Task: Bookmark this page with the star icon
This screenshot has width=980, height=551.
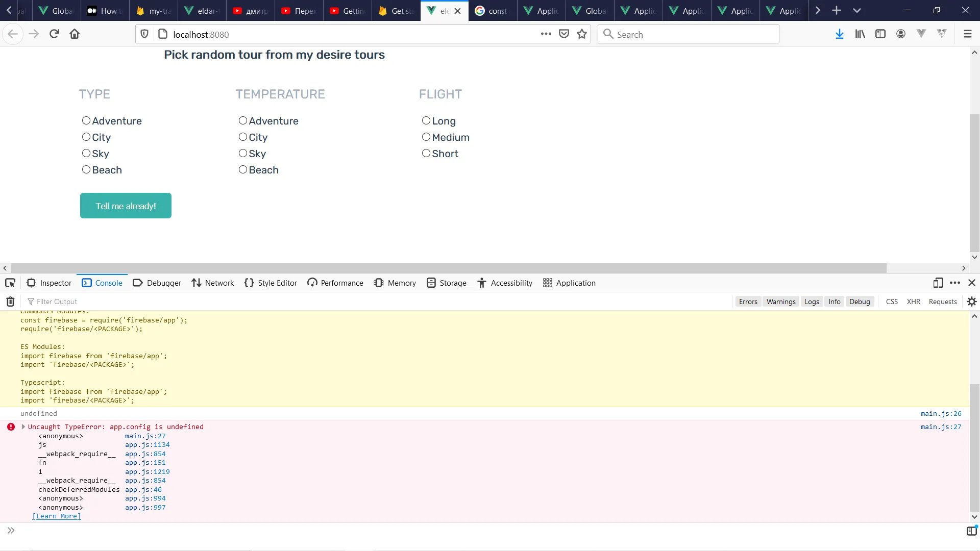Action: point(582,34)
